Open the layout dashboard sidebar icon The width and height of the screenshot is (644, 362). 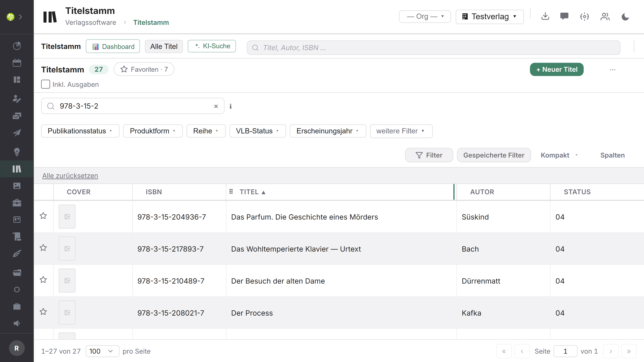pos(17,80)
